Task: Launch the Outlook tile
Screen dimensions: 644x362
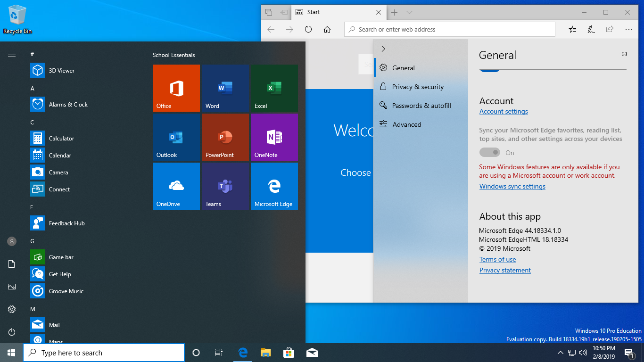Action: click(176, 137)
